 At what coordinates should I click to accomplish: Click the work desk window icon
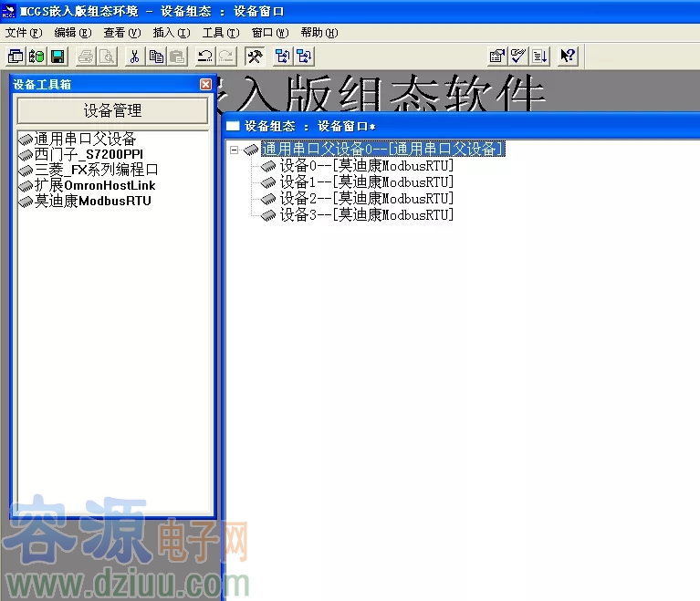[x=16, y=57]
